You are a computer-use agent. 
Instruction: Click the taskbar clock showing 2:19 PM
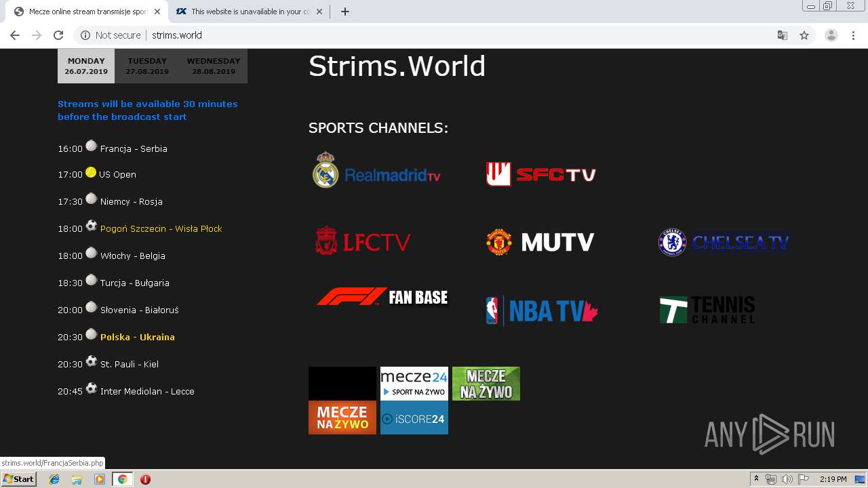(833, 479)
